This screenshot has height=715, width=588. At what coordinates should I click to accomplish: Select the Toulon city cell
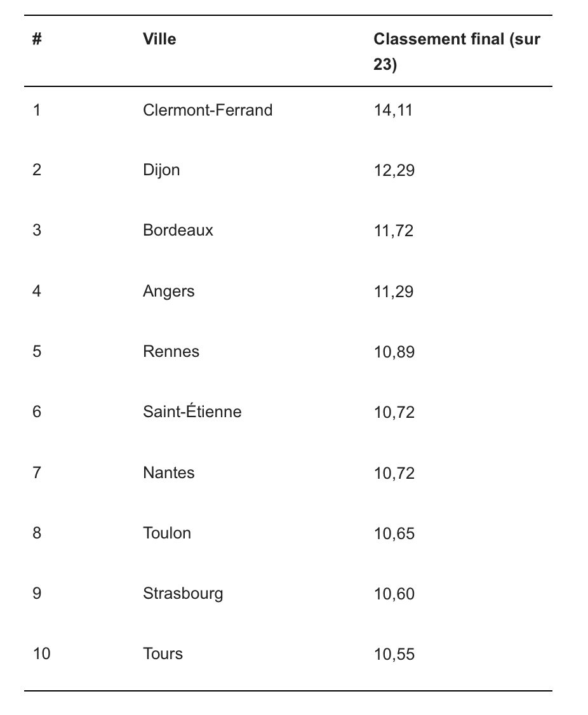167,533
